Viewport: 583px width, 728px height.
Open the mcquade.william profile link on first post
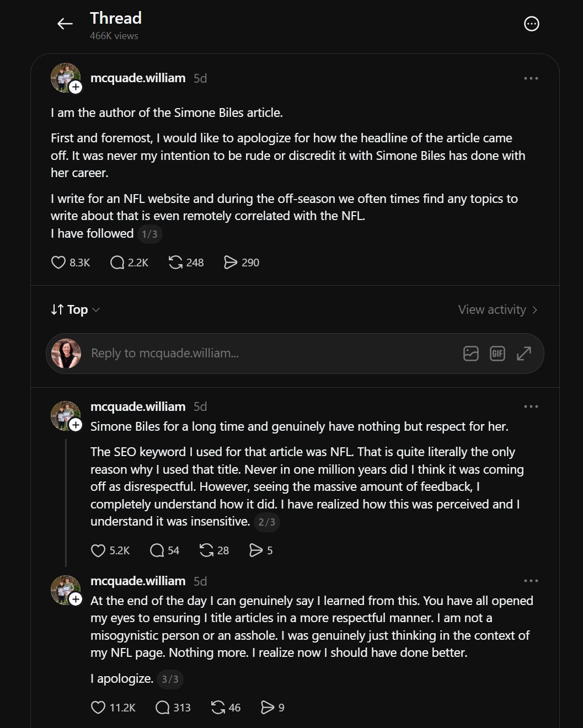coord(138,78)
